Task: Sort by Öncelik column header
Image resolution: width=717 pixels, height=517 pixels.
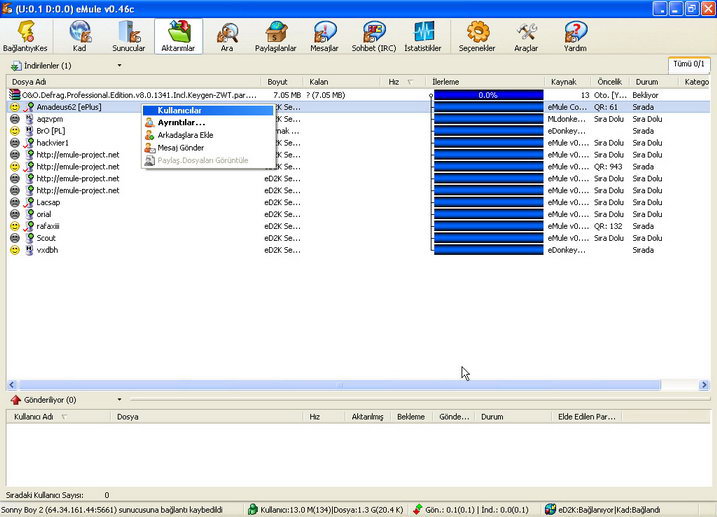Action: (x=610, y=82)
